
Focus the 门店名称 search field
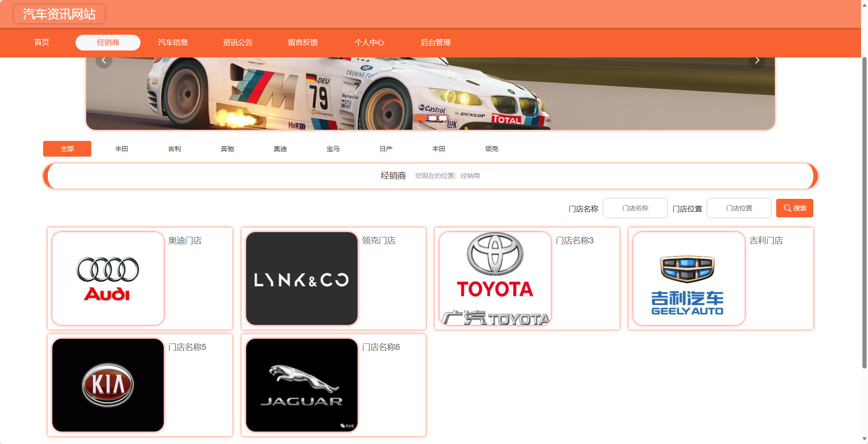[x=635, y=208]
